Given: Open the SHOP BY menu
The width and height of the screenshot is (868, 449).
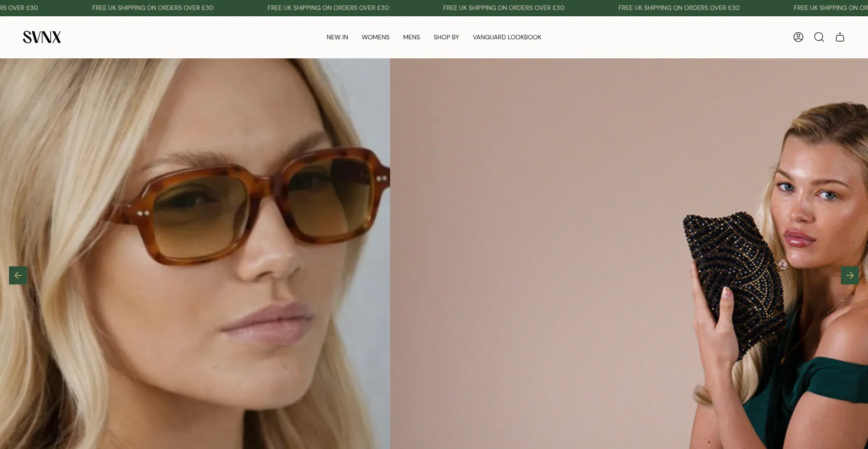Looking at the screenshot, I should [446, 37].
